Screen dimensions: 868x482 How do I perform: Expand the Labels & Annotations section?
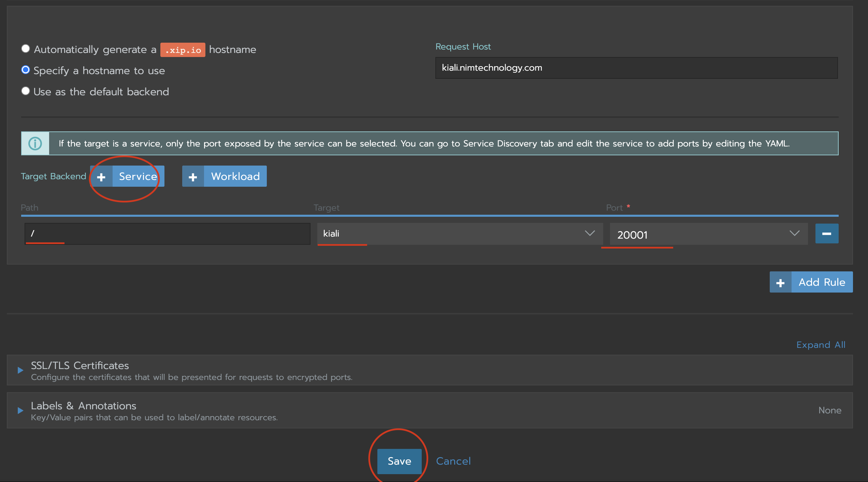click(x=84, y=406)
